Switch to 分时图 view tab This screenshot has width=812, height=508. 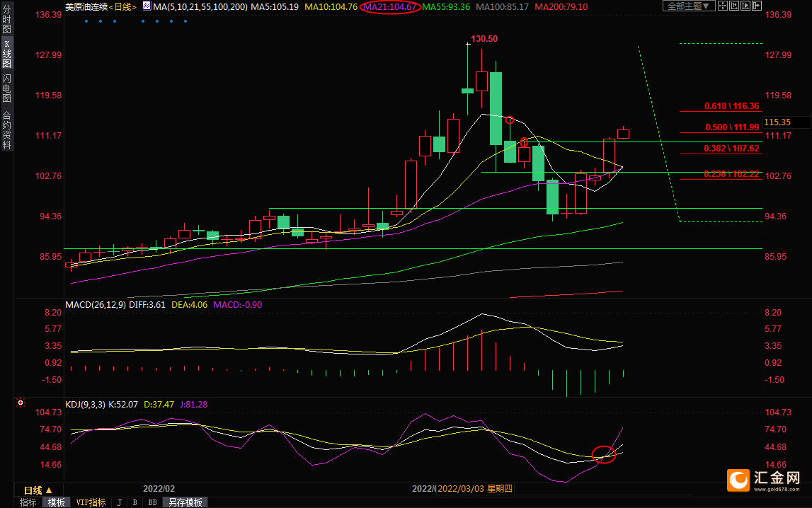pos(7,19)
